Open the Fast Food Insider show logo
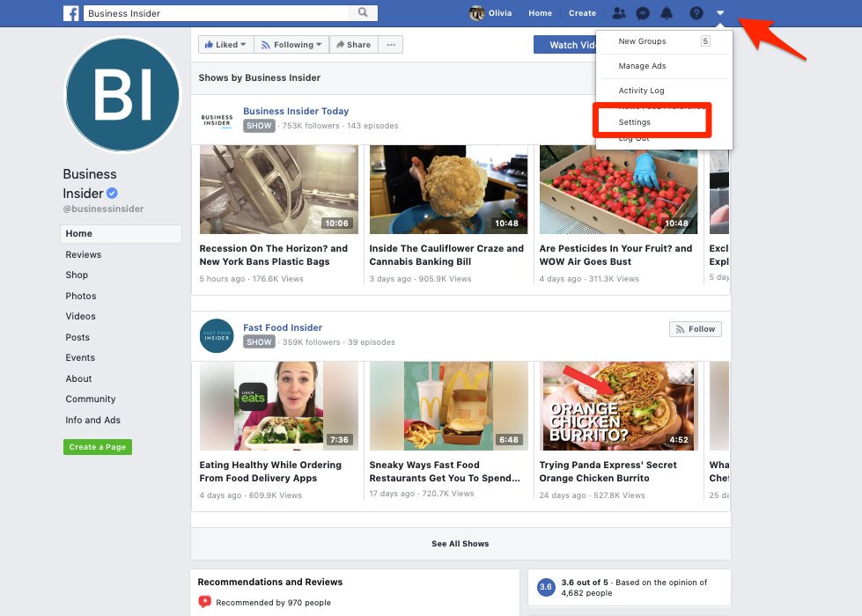 (217, 335)
